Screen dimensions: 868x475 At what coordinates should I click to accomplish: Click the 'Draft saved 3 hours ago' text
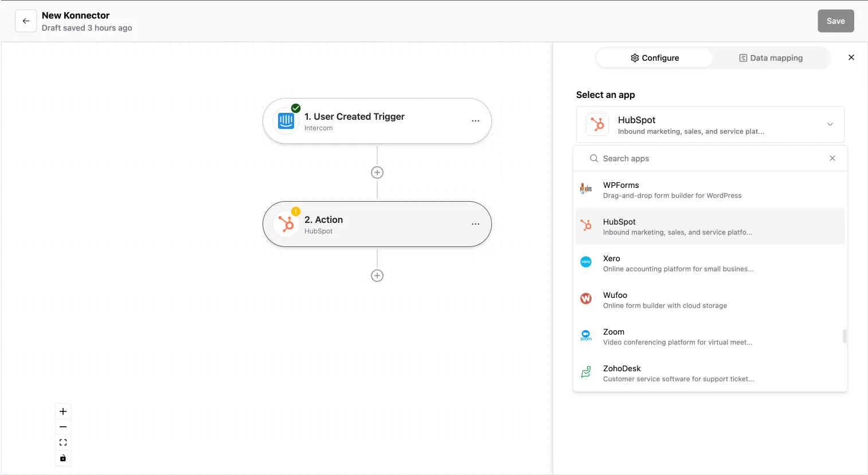pos(87,28)
